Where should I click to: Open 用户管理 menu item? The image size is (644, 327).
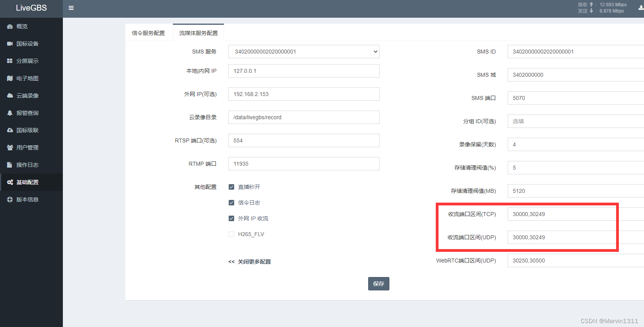[31, 148]
